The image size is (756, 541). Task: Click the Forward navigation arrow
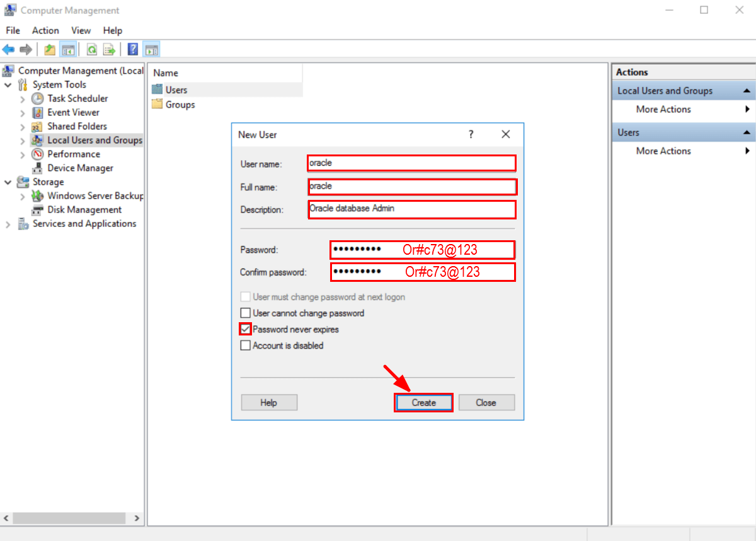26,49
